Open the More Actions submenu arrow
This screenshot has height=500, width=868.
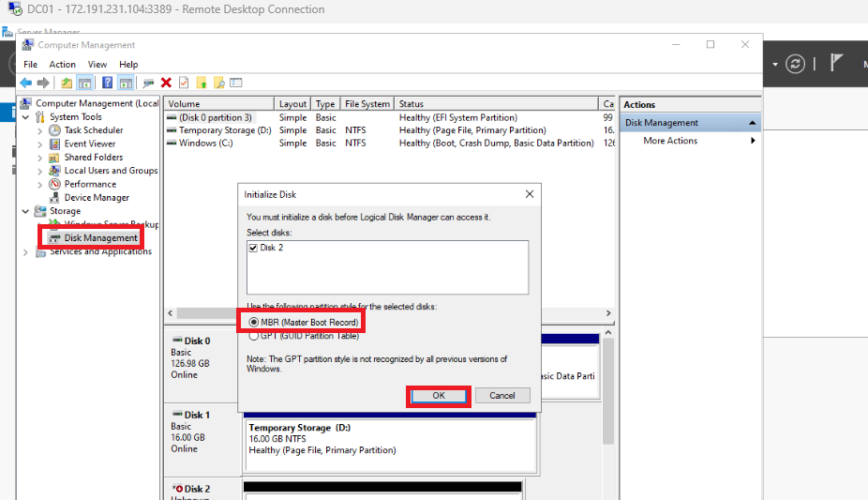[x=753, y=141]
